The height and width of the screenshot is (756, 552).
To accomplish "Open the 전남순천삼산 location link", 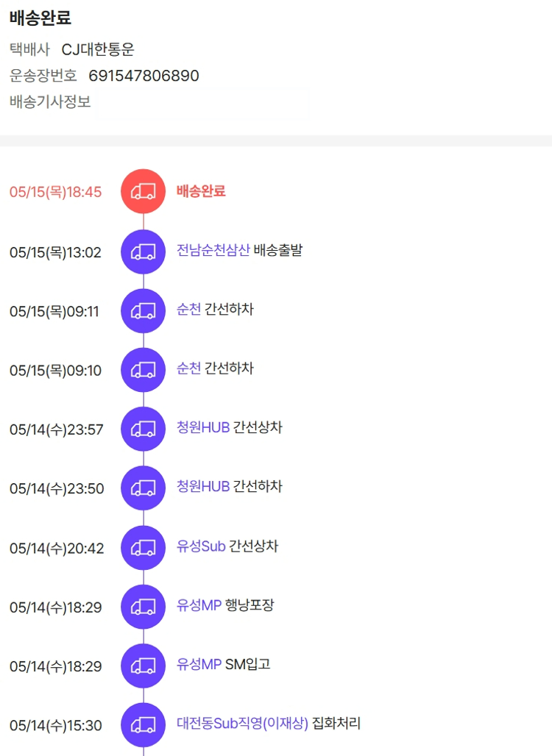I will [213, 250].
